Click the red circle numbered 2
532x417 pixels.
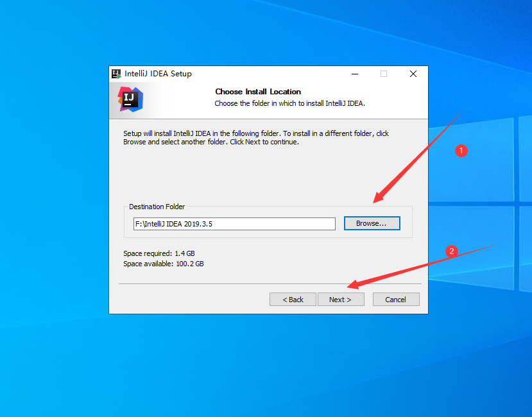[451, 251]
